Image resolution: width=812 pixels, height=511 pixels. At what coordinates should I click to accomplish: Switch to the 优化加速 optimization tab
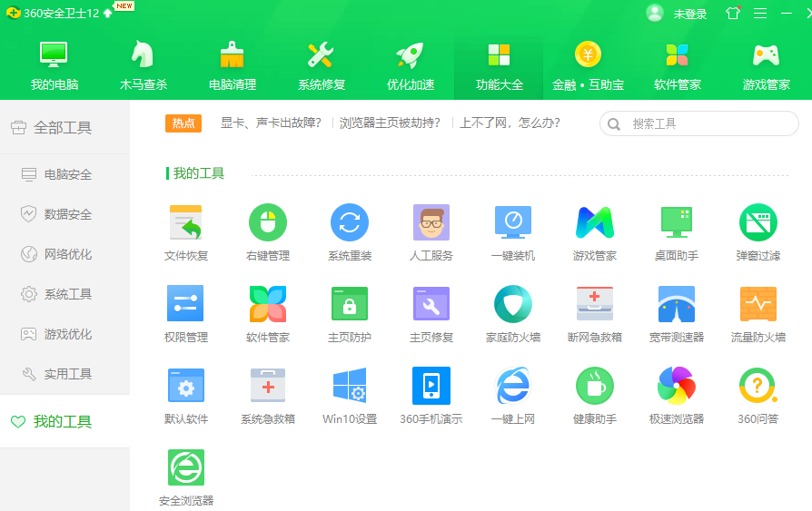(x=411, y=65)
